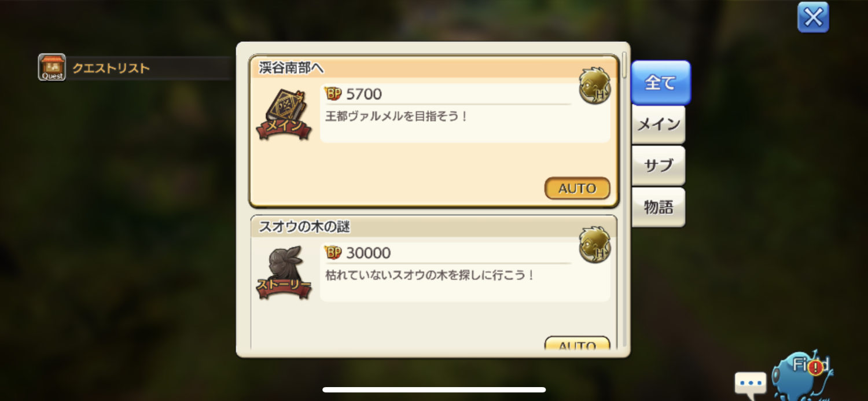Open the chat speech bubble icon

751,383
